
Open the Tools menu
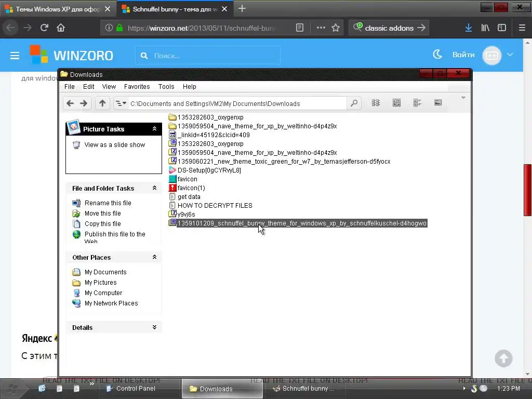click(166, 87)
